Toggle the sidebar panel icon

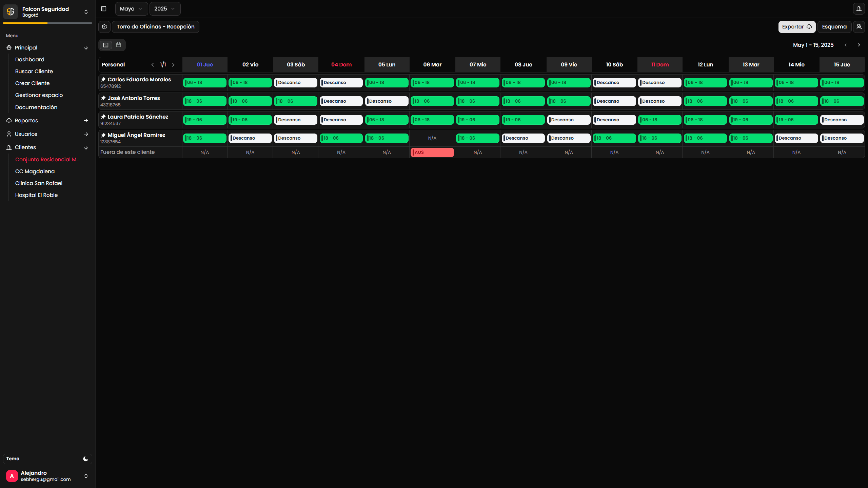[104, 9]
